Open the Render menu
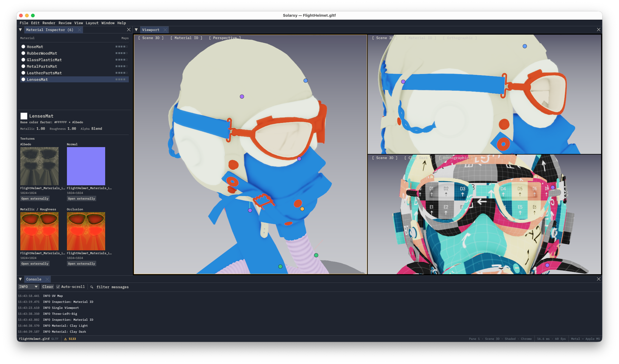619x364 pixels. [x=49, y=23]
